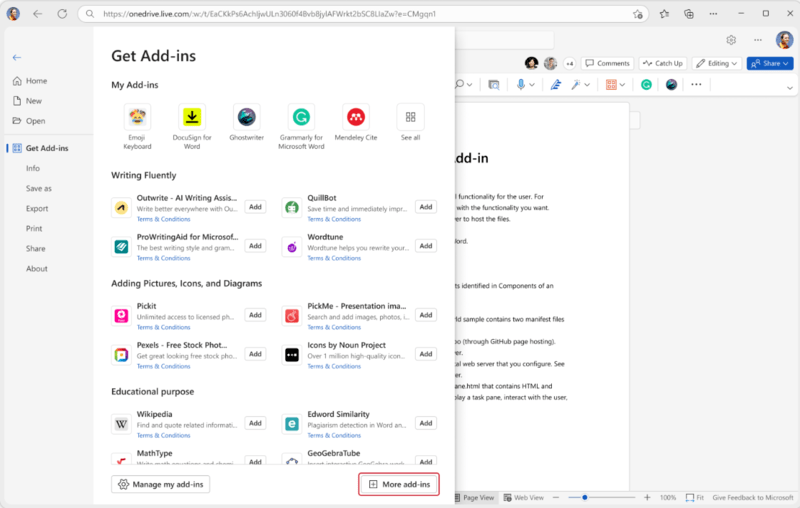Choose Export in the backstage menu
Screen dimensions: 800x508
[37, 209]
